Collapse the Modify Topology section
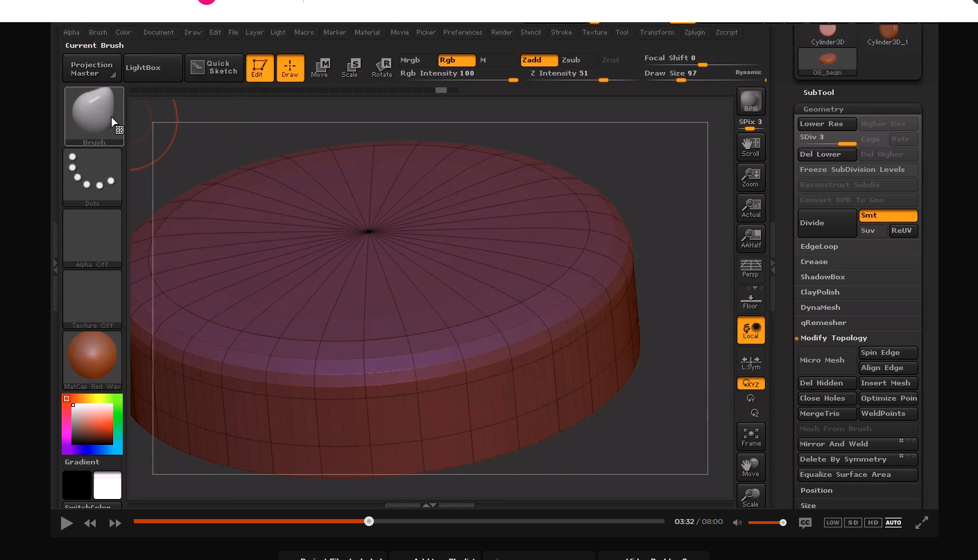This screenshot has height=560, width=978. point(834,338)
